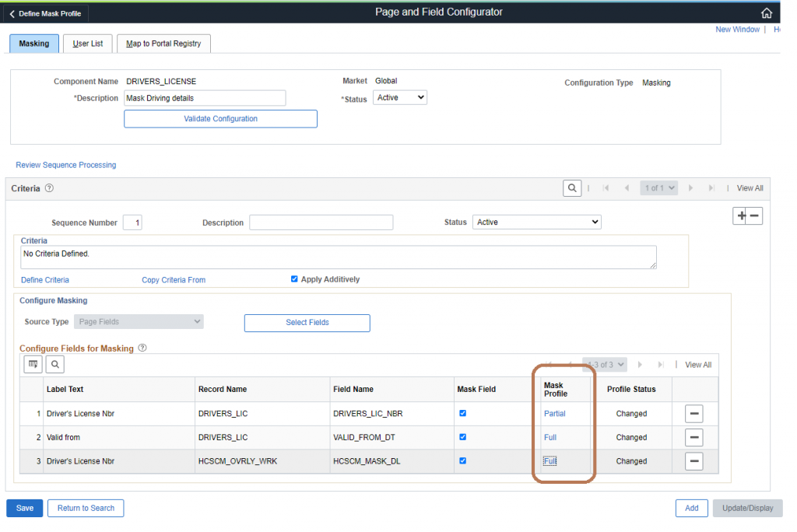Go to last page in masking grid
Image resolution: width=797 pixels, height=532 pixels.
point(661,365)
